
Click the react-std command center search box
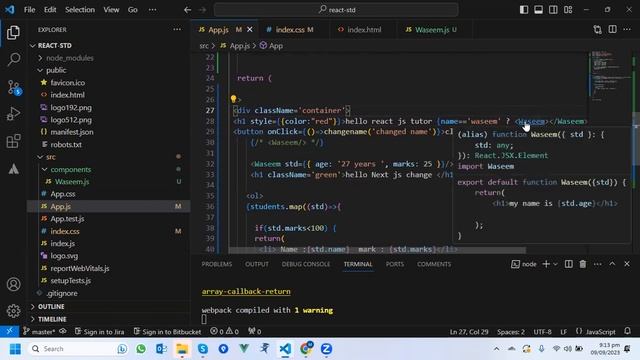coord(336,9)
